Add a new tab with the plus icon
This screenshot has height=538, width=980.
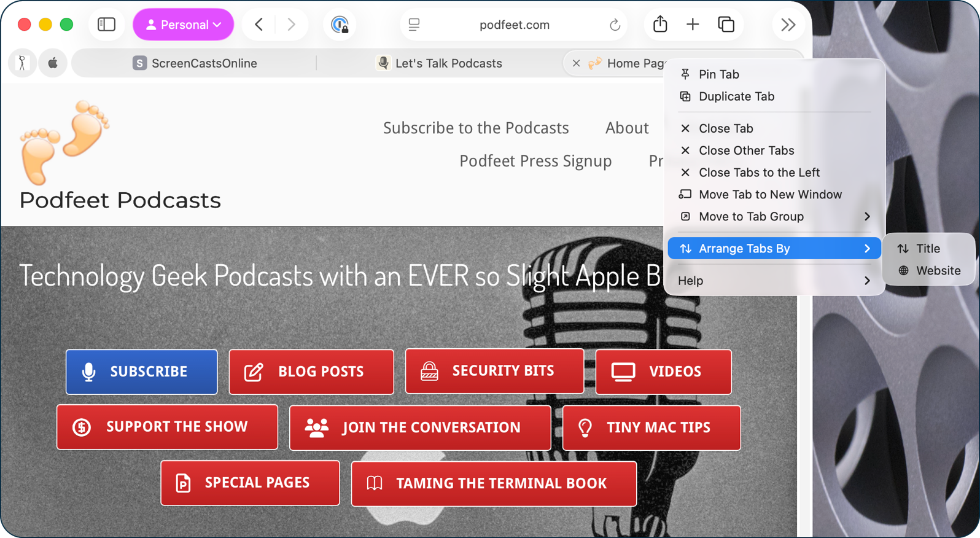coord(693,25)
